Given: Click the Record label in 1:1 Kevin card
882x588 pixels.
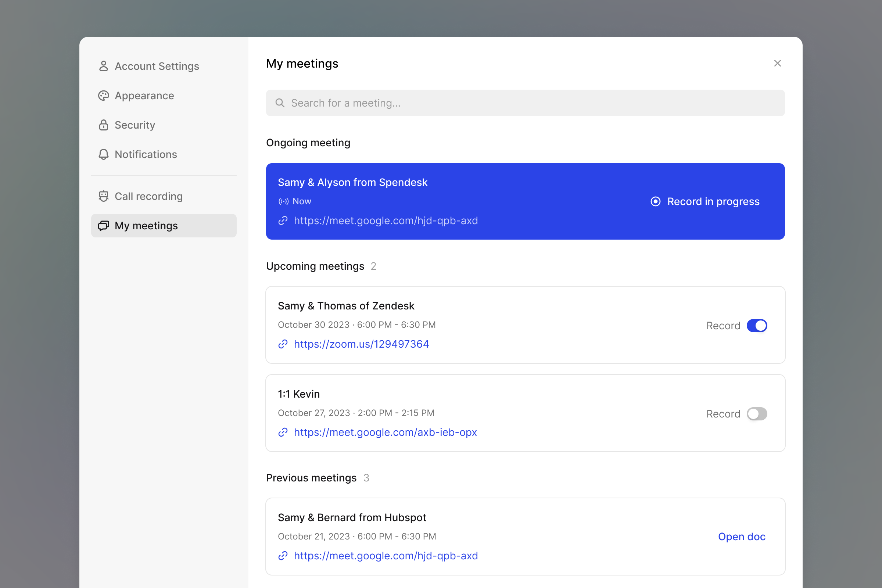Looking at the screenshot, I should tap(723, 414).
